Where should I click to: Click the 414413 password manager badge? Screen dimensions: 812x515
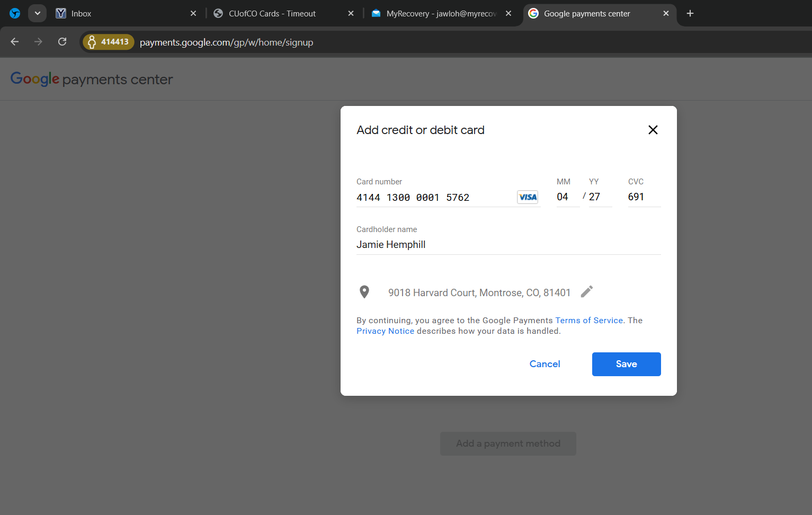coord(109,42)
